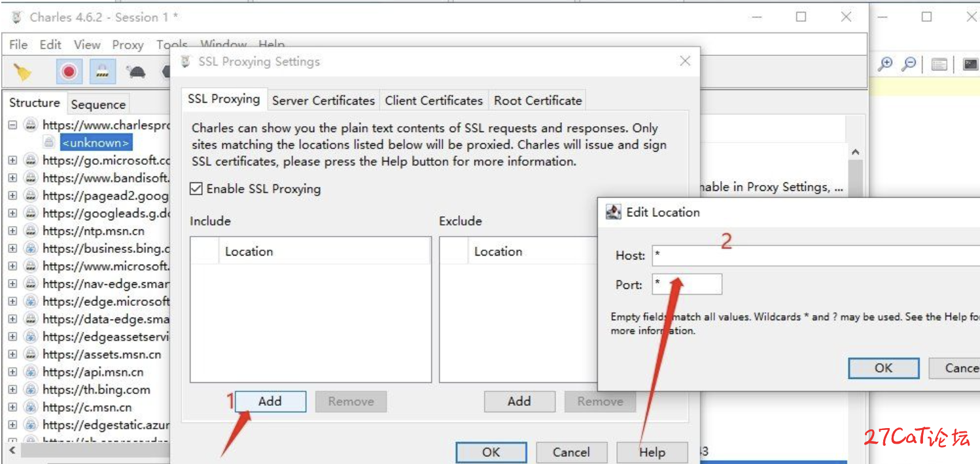Uncheck Enable SSL Proxying checkbox
This screenshot has width=980, height=464.
[196, 189]
